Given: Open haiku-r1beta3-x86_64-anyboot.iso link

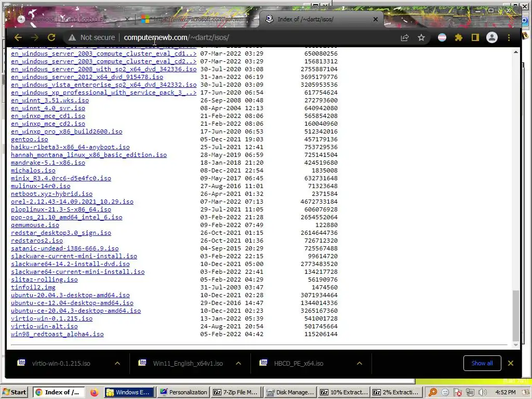Looking at the screenshot, I should point(70,147).
